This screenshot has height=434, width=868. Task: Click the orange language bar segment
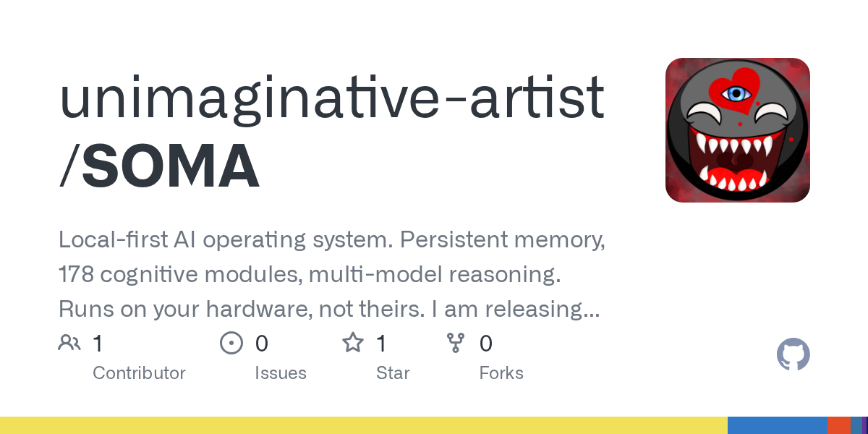(x=838, y=425)
